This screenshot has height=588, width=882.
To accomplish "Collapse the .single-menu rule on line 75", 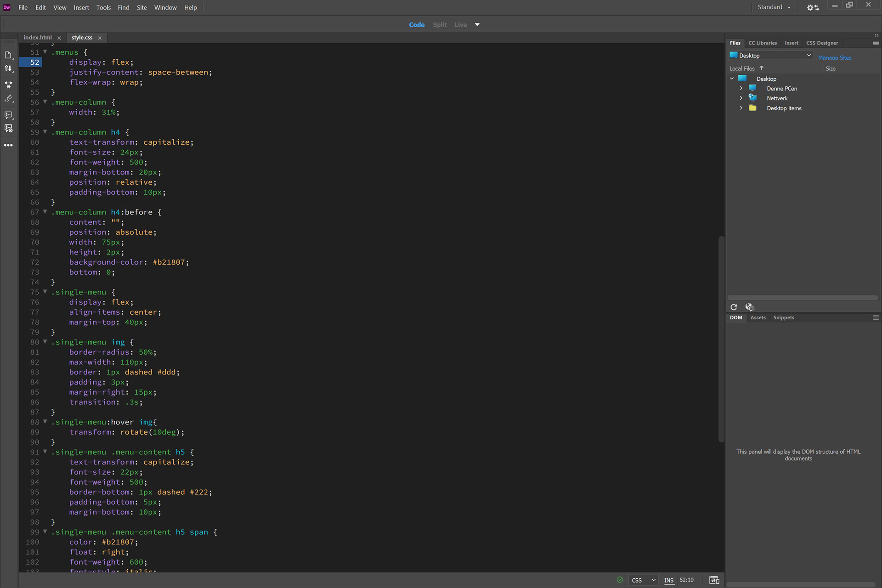I will (x=45, y=292).
